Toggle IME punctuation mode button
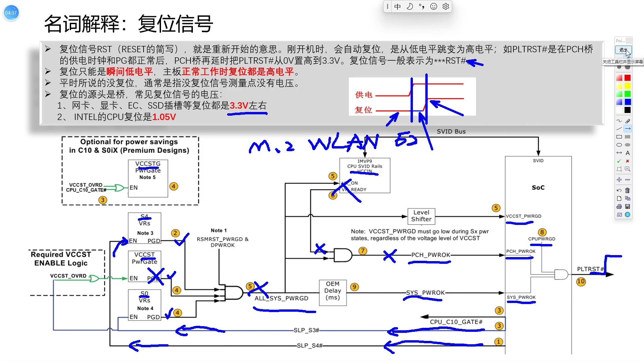The image size is (644, 362). [x=422, y=7]
